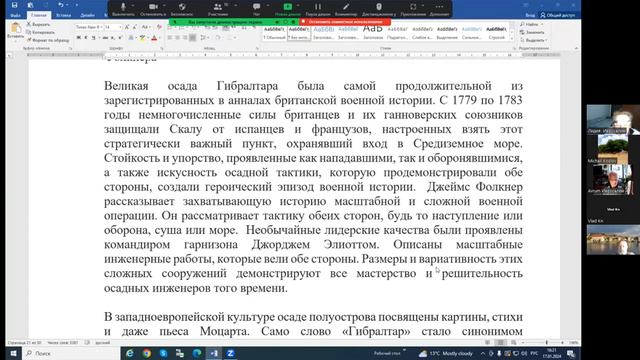Open Skype from the taskbar
Screen dimensions: 640x360
click(x=163, y=353)
